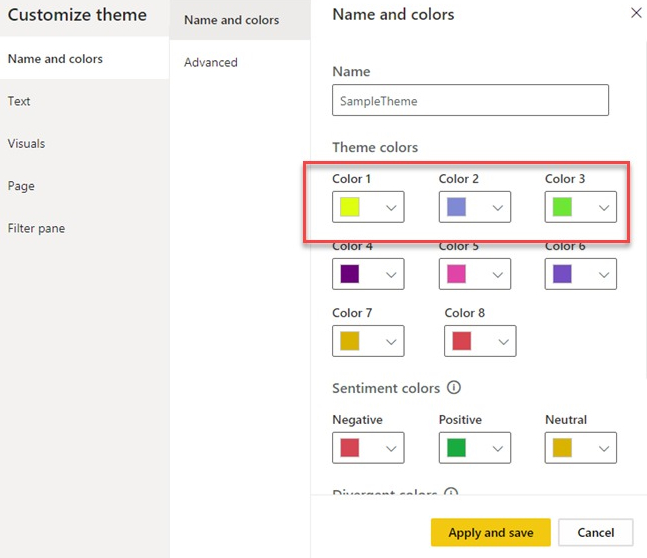Image resolution: width=647 pixels, height=558 pixels.
Task: Click the Sentiment colors info icon
Action: click(x=454, y=388)
